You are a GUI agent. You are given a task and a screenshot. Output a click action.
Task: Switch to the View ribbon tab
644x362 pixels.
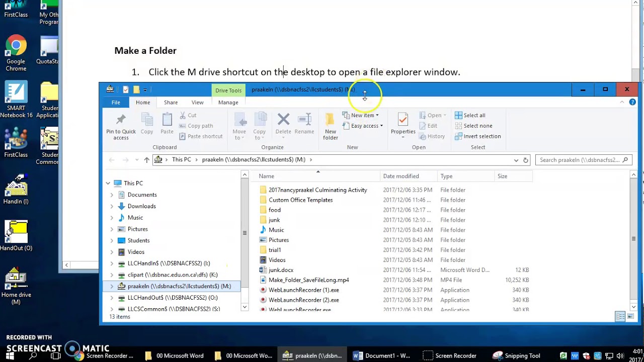(197, 103)
